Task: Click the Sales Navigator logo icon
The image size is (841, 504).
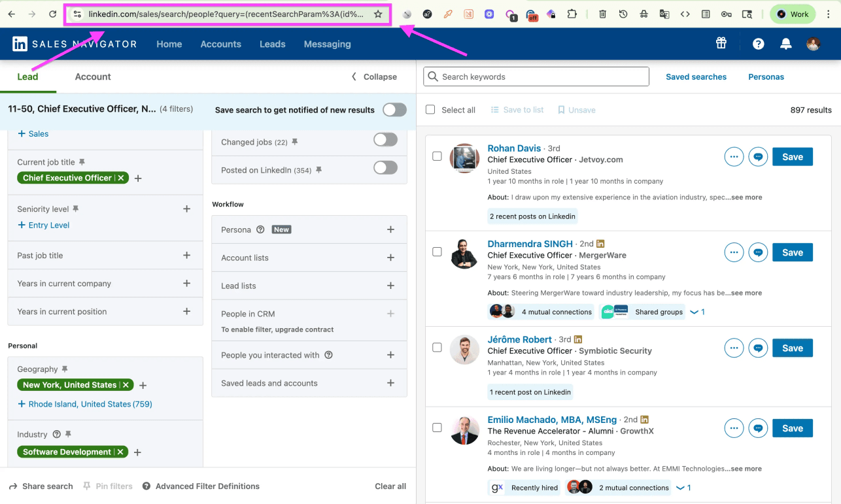Action: click(20, 44)
